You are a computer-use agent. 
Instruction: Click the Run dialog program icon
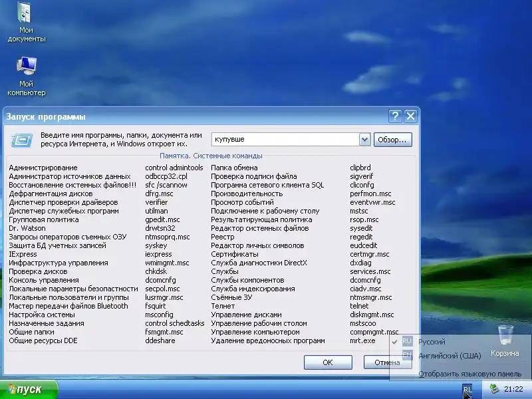click(22, 140)
